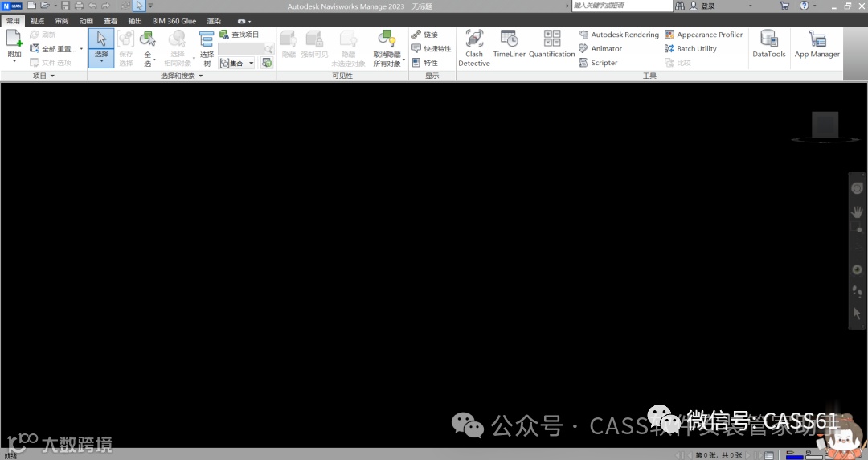Click the binoculars search icon in title bar

(680, 6)
